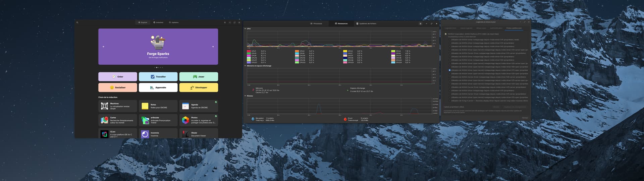Select the X.Org nouveau driver radio option
This screenshot has width=644, height=181.
coord(450,101)
